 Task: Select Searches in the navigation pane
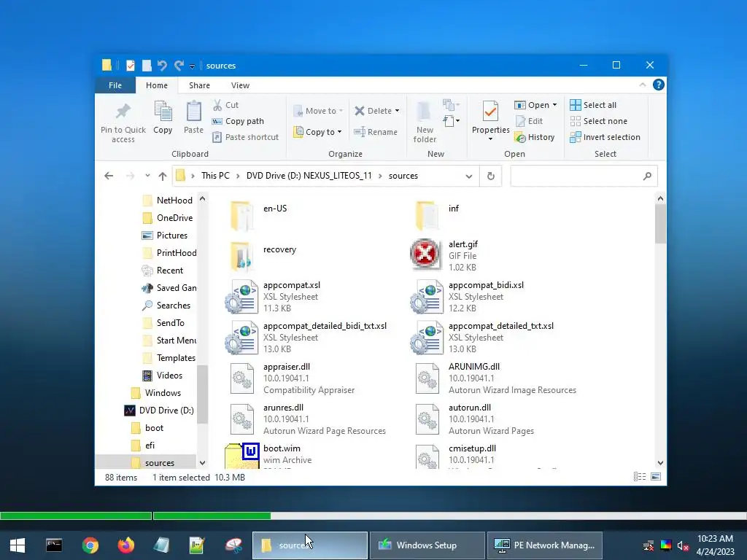[x=166, y=306]
